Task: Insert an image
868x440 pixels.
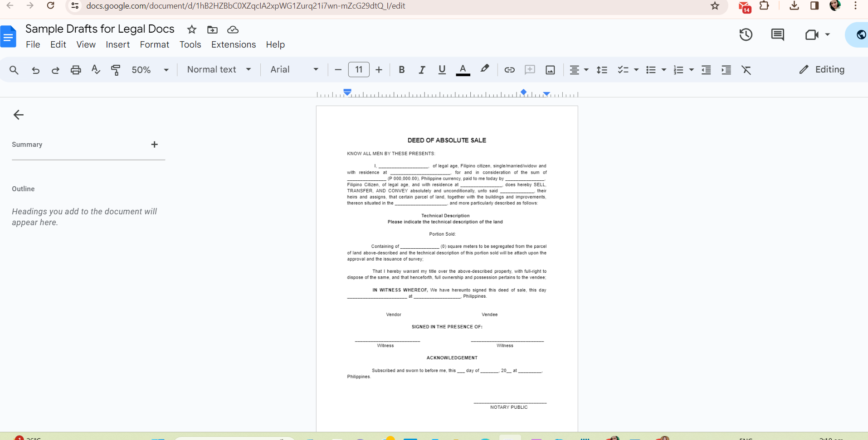Action: [x=550, y=70]
